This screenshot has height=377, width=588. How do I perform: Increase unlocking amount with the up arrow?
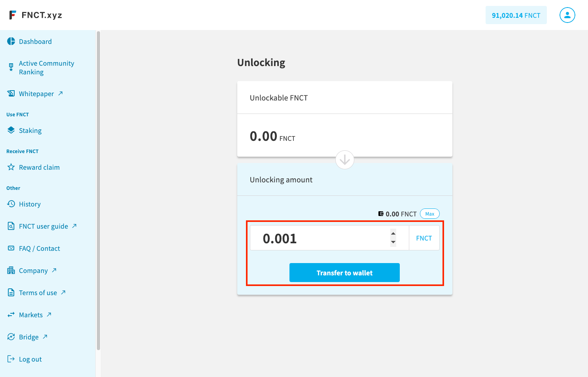point(393,233)
